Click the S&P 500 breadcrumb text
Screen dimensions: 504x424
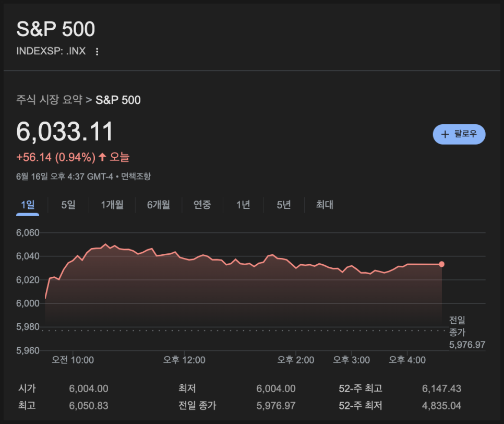118,100
